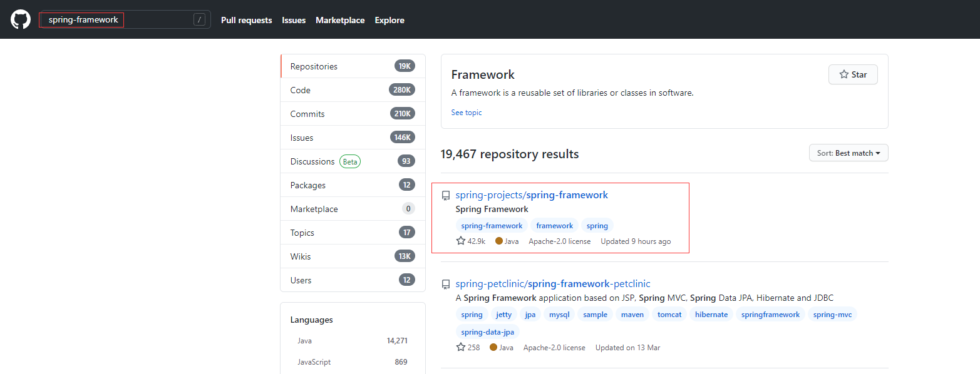Viewport: 980px width, 374px height.
Task: Click the slash shortcut icon in search
Action: pos(200,20)
